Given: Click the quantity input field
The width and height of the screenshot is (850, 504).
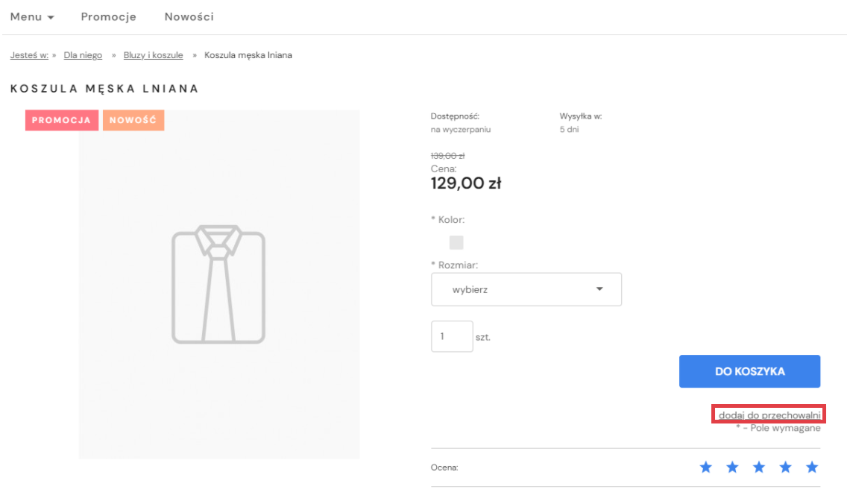Looking at the screenshot, I should pos(452,336).
